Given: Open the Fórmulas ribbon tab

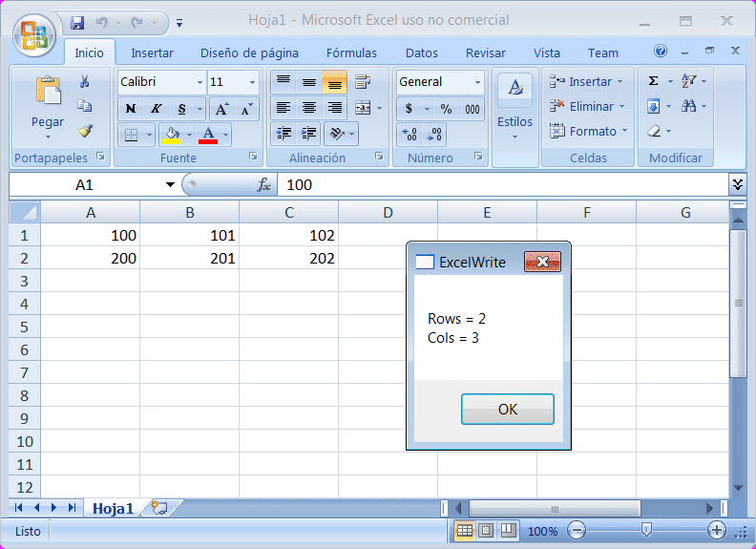Looking at the screenshot, I should pyautogui.click(x=351, y=53).
